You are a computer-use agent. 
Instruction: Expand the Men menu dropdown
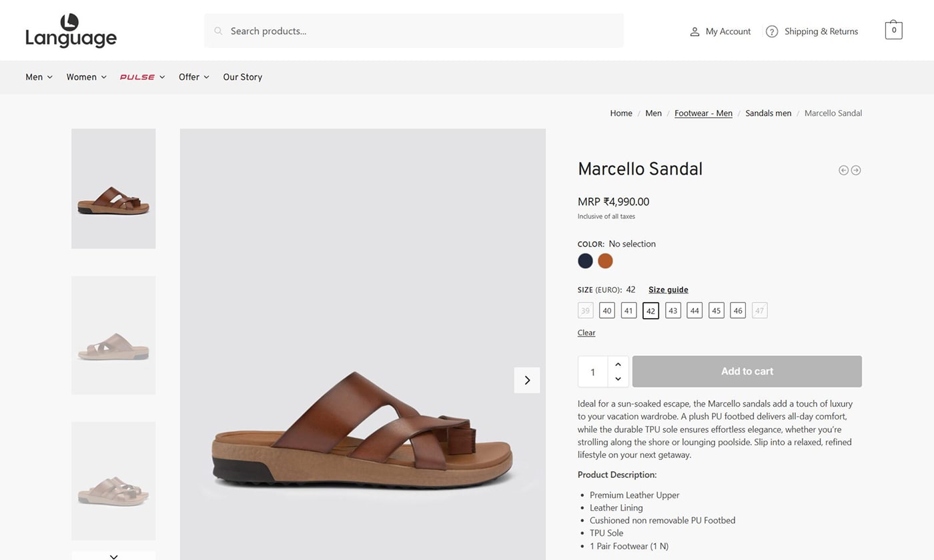tap(39, 77)
